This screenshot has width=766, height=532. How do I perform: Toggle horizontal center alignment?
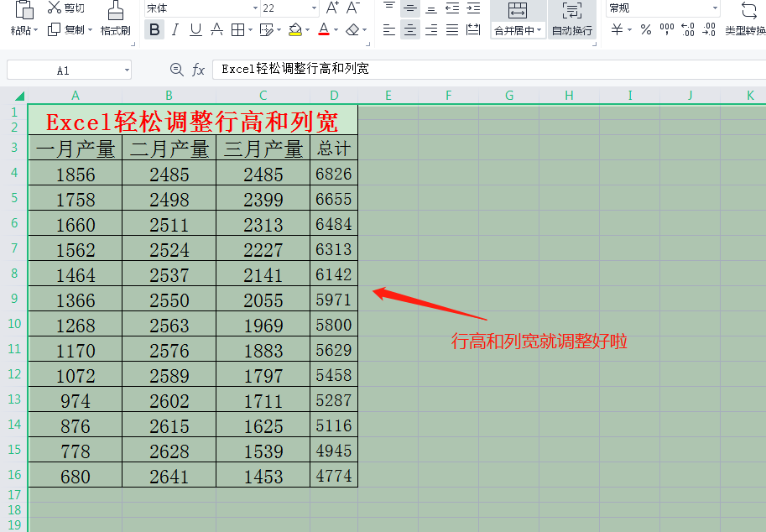(410, 30)
